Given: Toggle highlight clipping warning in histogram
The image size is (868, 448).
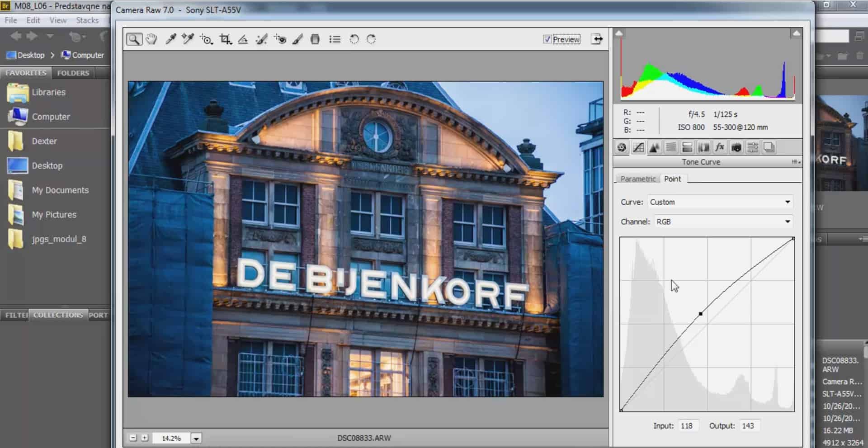Looking at the screenshot, I should pyautogui.click(x=796, y=33).
